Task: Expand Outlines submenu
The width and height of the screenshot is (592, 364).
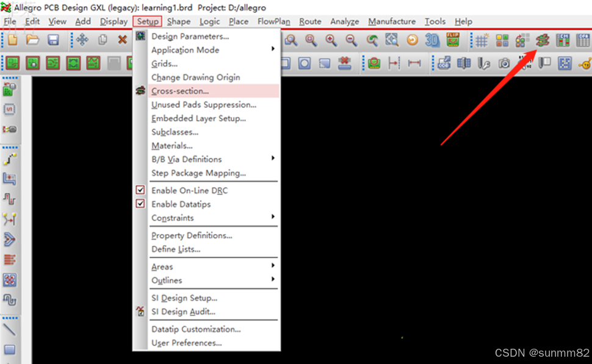Action: point(214,280)
